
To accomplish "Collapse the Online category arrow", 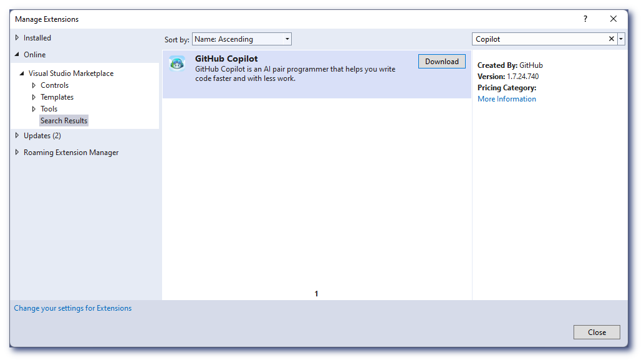I will pyautogui.click(x=17, y=55).
